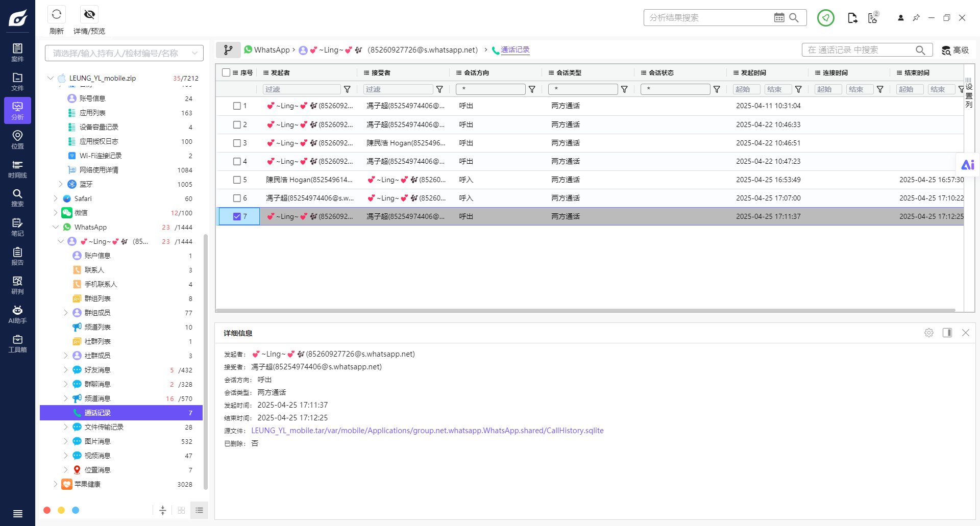
Task: Click the calendar icon in the analysis search box
Action: click(x=779, y=18)
